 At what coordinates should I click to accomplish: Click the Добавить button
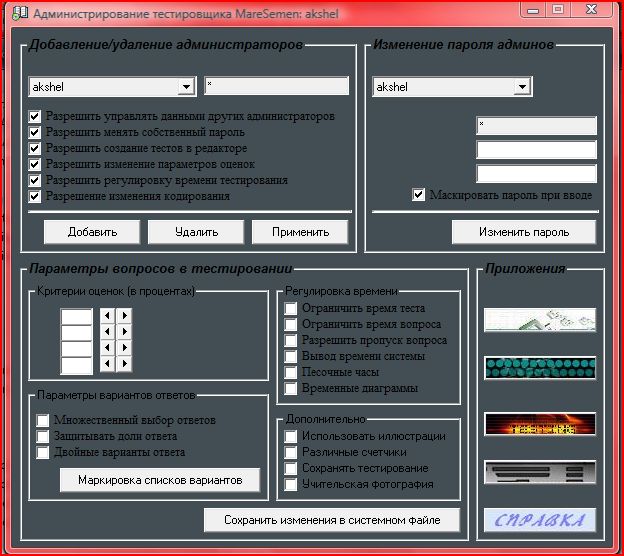(92, 232)
